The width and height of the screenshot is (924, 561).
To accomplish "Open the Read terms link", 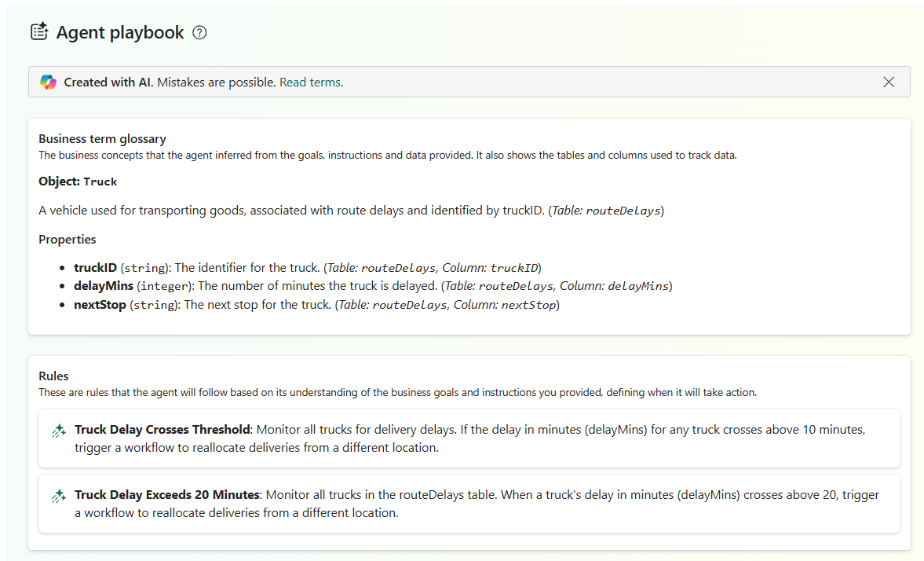I will click(311, 82).
